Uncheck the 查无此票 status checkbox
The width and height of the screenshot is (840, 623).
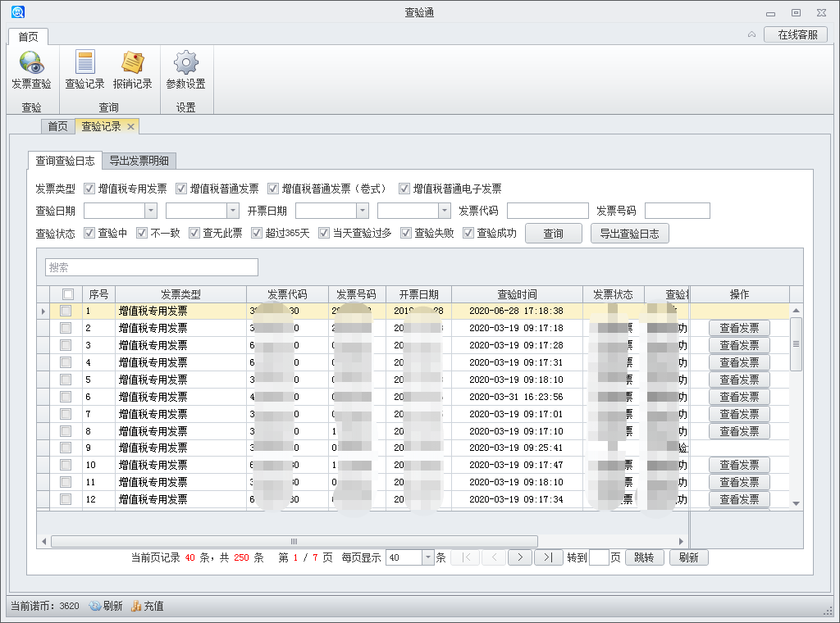click(194, 233)
